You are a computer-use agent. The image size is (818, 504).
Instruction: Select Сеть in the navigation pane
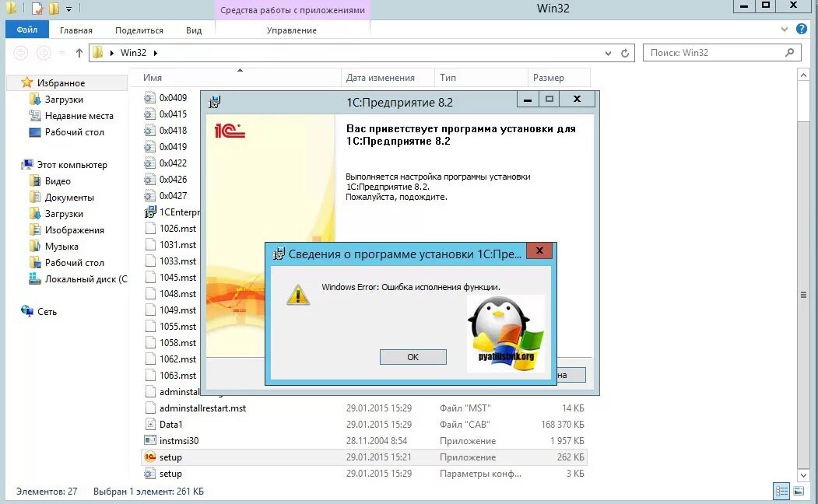(47, 312)
